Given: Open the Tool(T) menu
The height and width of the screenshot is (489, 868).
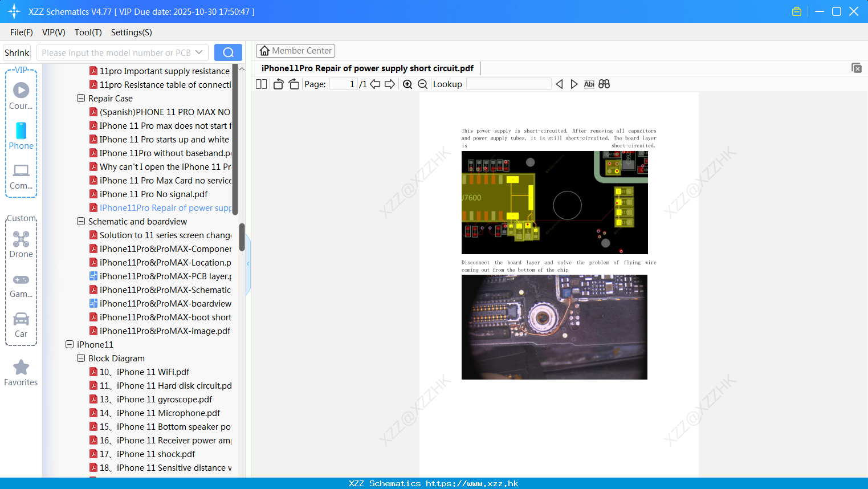Looking at the screenshot, I should 88,32.
